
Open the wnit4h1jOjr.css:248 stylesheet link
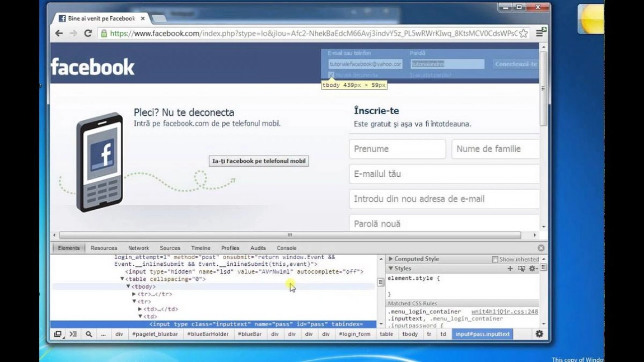pyautogui.click(x=505, y=312)
